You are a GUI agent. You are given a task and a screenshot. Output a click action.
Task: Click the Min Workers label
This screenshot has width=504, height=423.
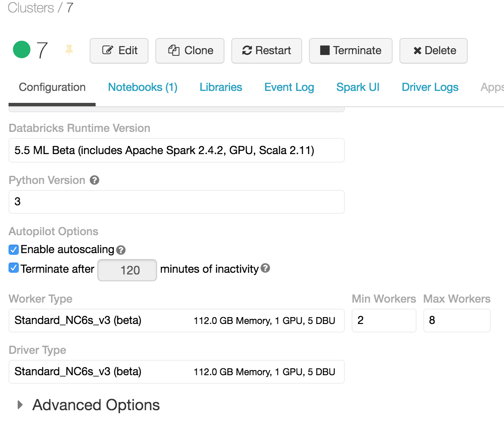(384, 299)
